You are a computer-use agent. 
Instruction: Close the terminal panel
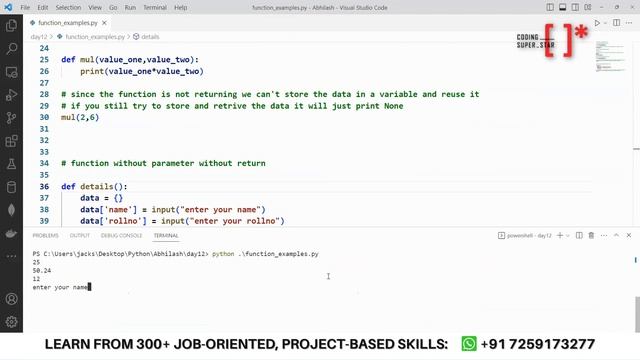pos(629,236)
